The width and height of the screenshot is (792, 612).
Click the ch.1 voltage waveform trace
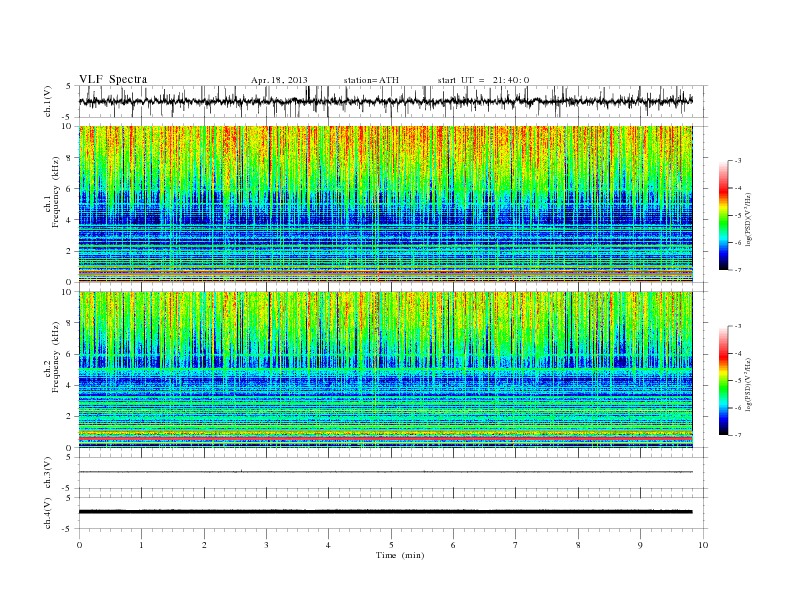(385, 101)
